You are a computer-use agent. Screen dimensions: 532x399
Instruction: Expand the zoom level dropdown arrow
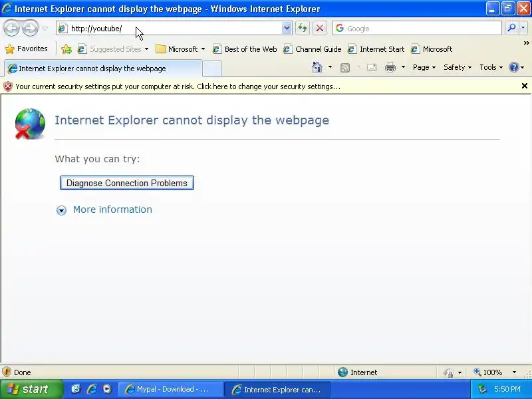point(514,372)
